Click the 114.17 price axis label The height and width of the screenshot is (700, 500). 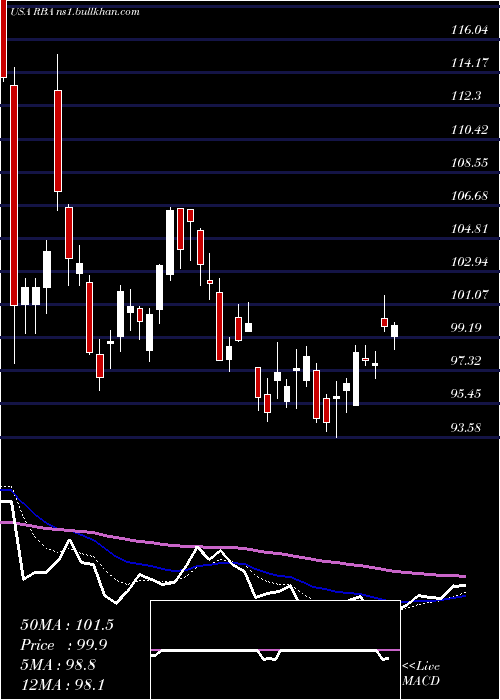tap(470, 63)
